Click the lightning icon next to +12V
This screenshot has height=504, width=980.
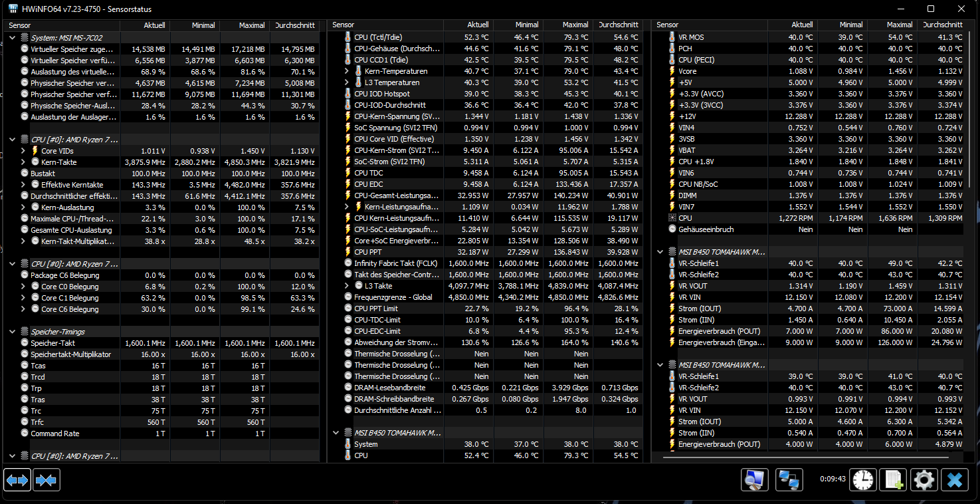(x=672, y=116)
